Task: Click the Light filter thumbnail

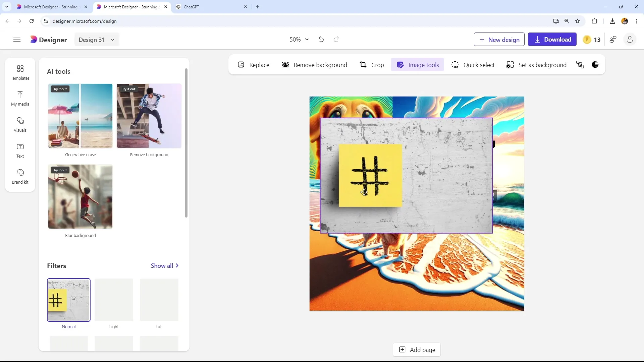Action: 114,300
